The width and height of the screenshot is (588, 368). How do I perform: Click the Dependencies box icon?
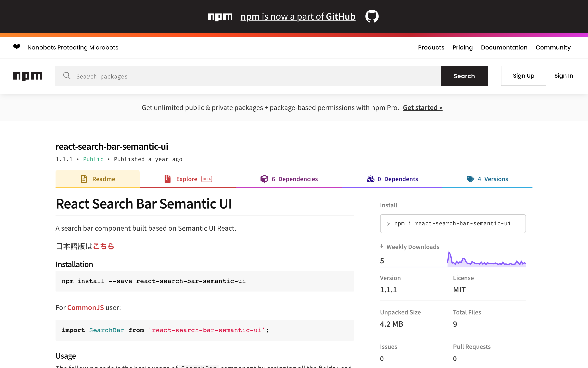(264, 179)
